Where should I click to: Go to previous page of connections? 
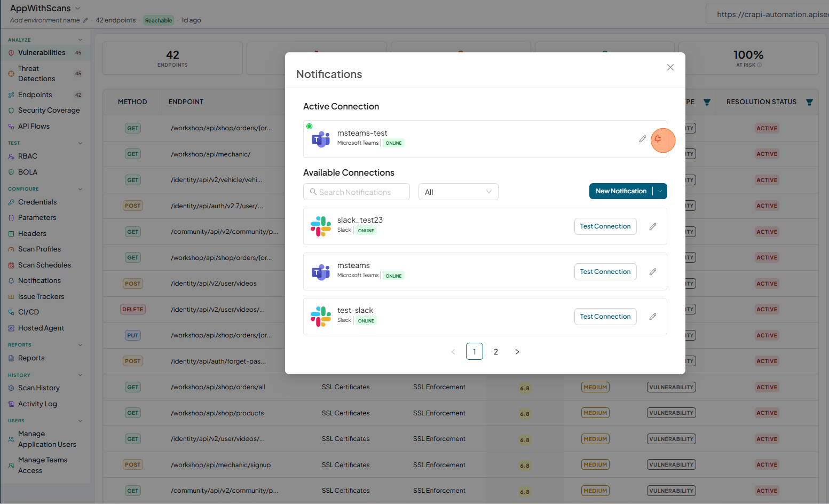[x=453, y=351]
